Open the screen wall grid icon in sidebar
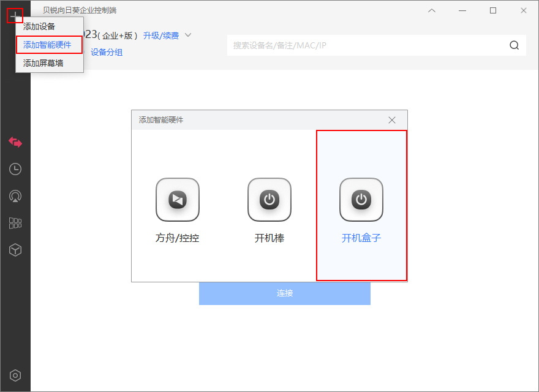The image size is (539, 392). tap(15, 223)
